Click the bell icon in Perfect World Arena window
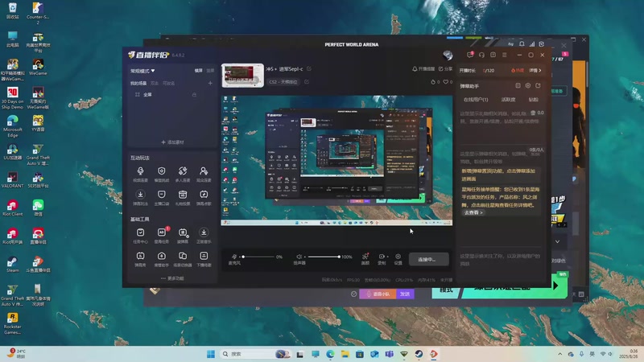The image size is (644, 362). tap(522, 44)
